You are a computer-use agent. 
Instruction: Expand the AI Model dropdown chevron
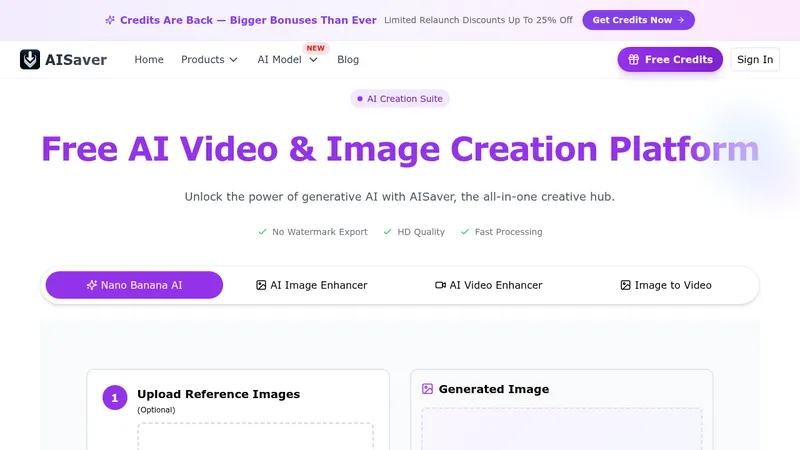tap(313, 60)
